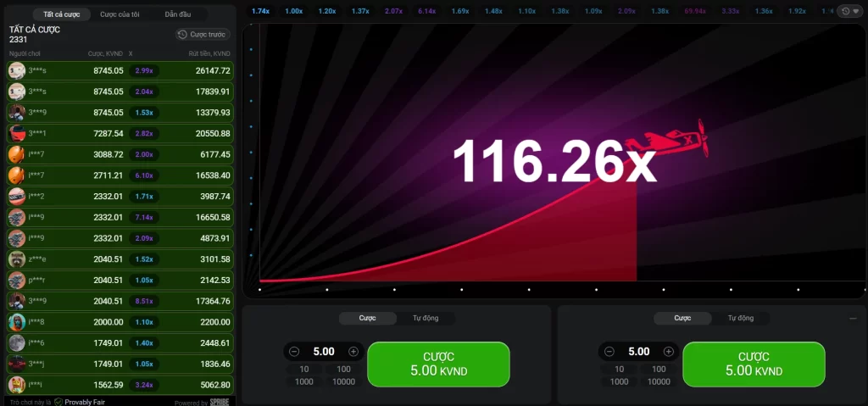
Task: Click 3***s avatar in 26147.72 row
Action: 17,71
